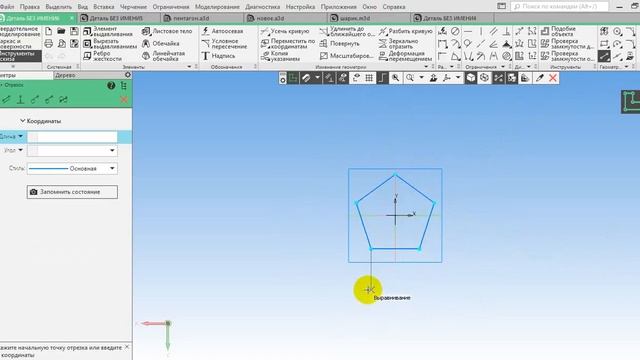This screenshot has height=360, width=640.
Task: Click the panel settings gear icon
Action: [128, 75]
